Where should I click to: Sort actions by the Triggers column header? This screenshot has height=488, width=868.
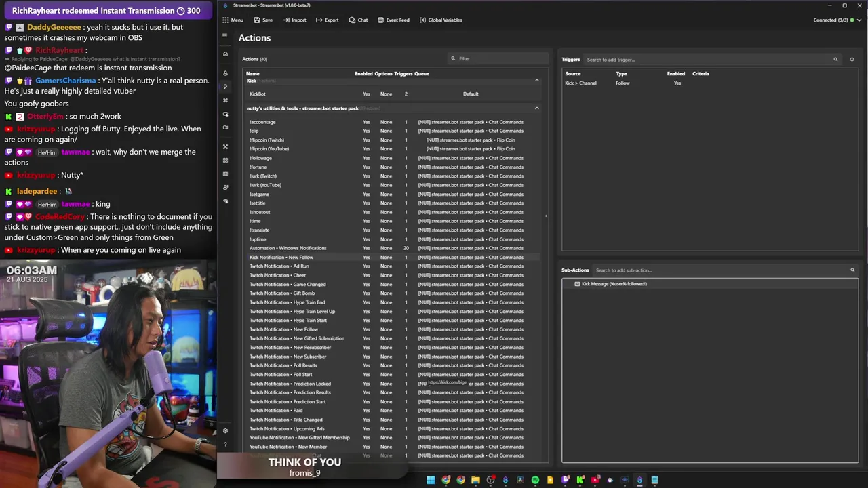pyautogui.click(x=403, y=73)
